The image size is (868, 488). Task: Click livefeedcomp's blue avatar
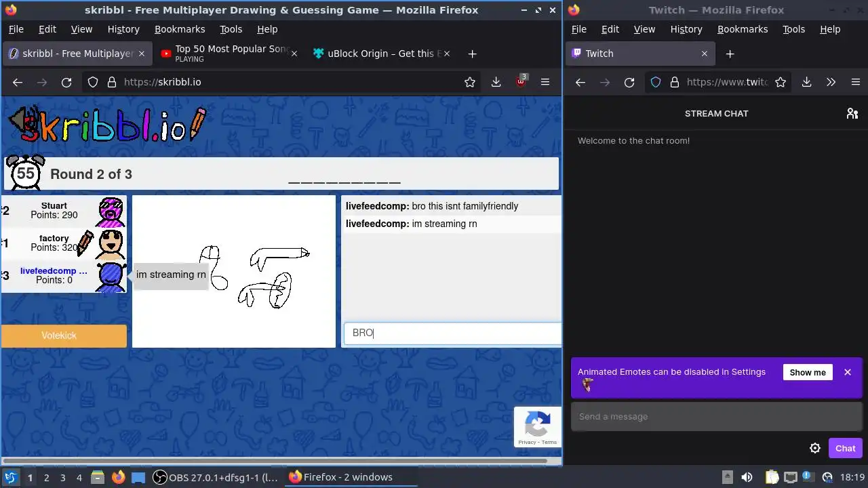pyautogui.click(x=111, y=277)
